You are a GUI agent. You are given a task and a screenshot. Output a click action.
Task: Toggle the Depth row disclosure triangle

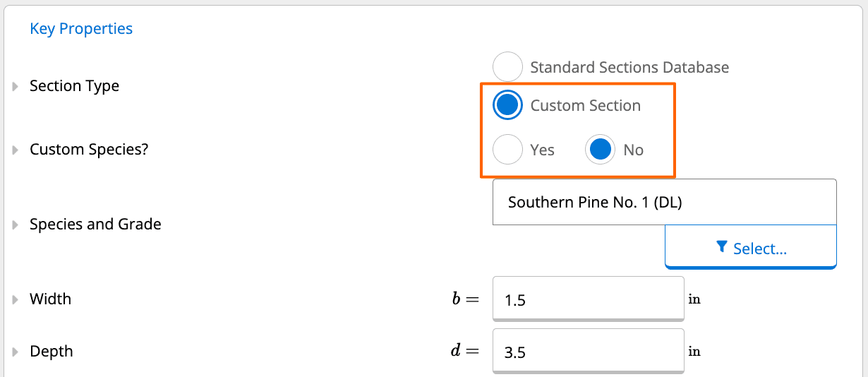pyautogui.click(x=16, y=352)
